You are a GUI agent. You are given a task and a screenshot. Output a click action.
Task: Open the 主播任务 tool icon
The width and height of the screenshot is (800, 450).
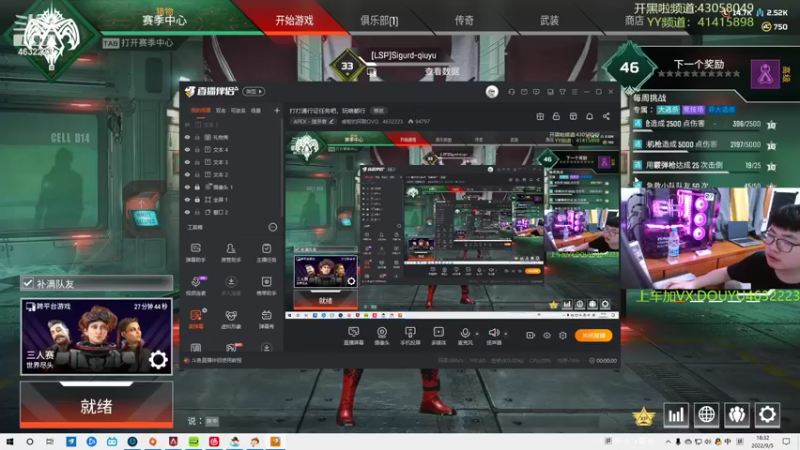tap(266, 252)
